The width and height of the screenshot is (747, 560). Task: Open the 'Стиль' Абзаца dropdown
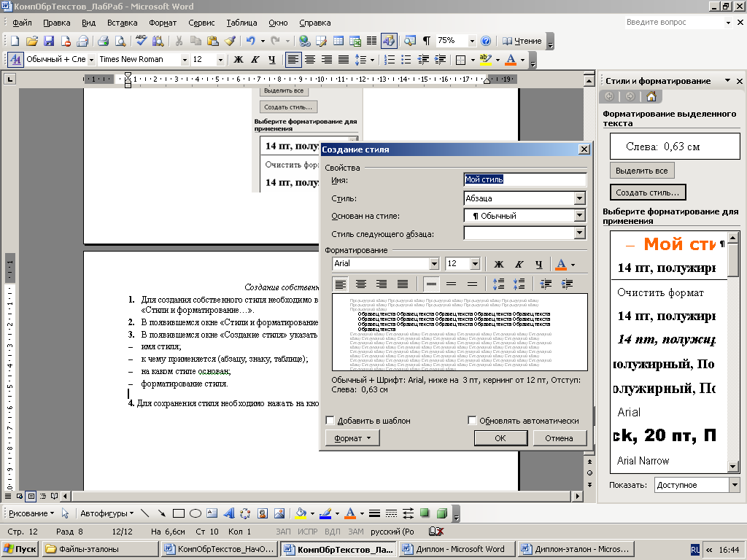pos(579,198)
